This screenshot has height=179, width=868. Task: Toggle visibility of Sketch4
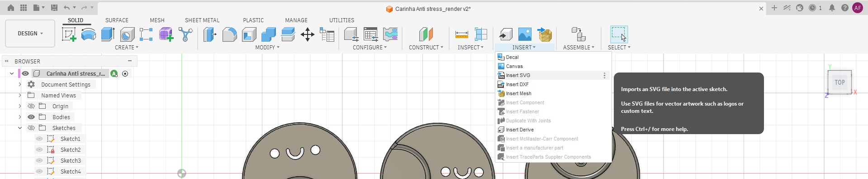(39, 171)
